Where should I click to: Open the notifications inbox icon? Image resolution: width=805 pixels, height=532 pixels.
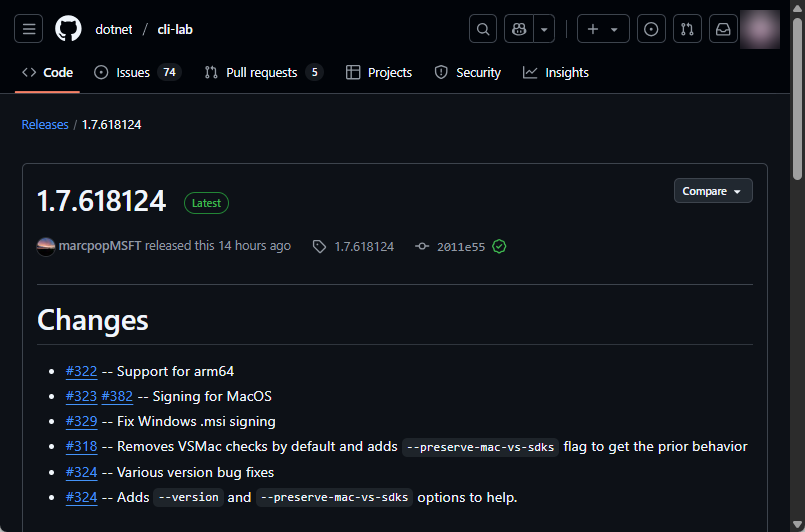coord(722,29)
